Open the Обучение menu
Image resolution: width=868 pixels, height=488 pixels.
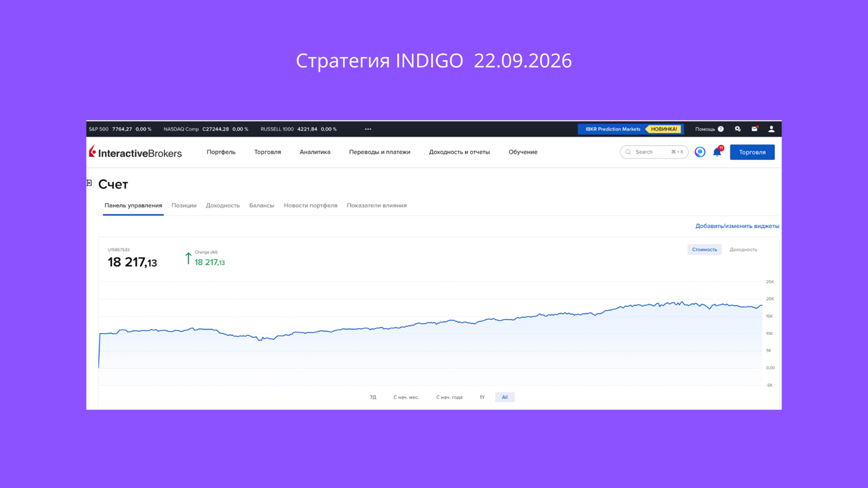tap(523, 152)
